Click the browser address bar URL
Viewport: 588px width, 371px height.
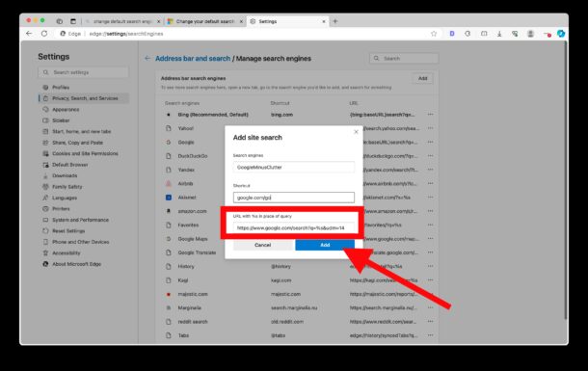coord(126,34)
